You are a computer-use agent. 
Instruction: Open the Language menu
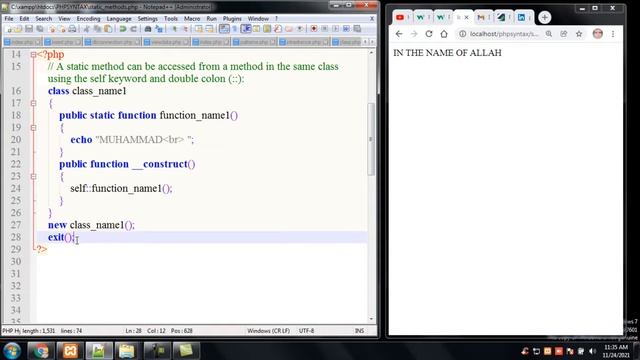(x=119, y=19)
